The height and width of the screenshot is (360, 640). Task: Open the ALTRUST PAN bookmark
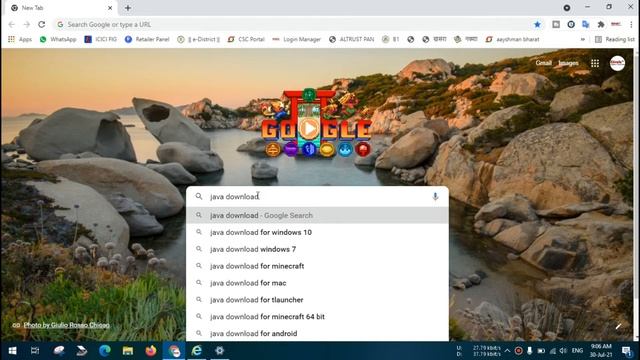351,39
